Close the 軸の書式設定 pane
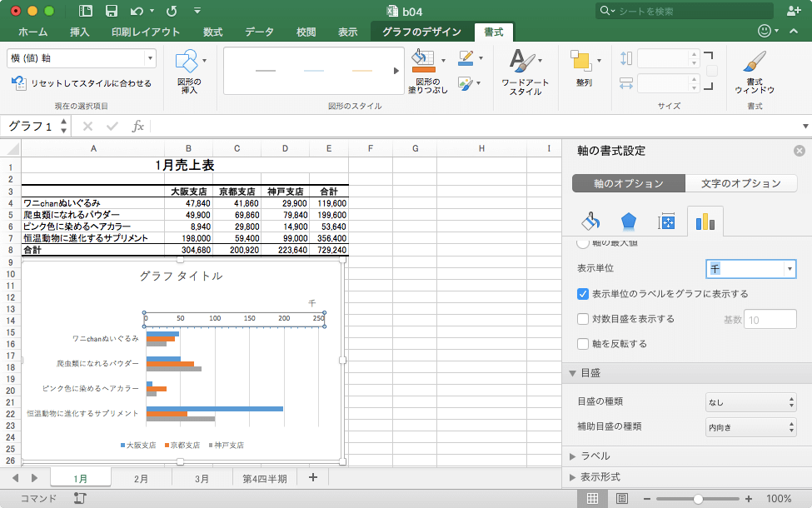The image size is (812, 508). coord(800,151)
